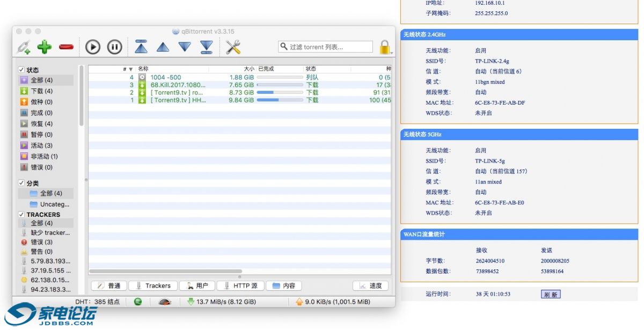The image size is (644, 330).
Task: Click the 速度 button
Action: coord(370,285)
